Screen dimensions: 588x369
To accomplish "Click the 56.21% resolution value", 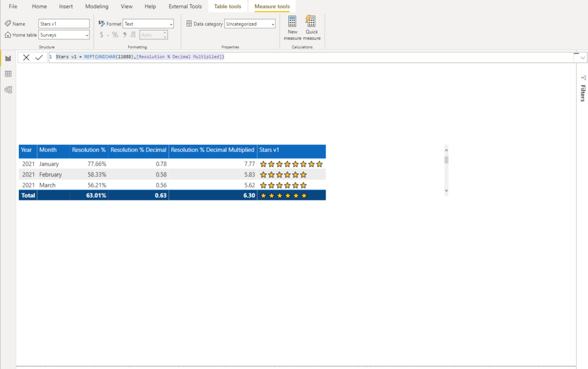I will (x=96, y=185).
